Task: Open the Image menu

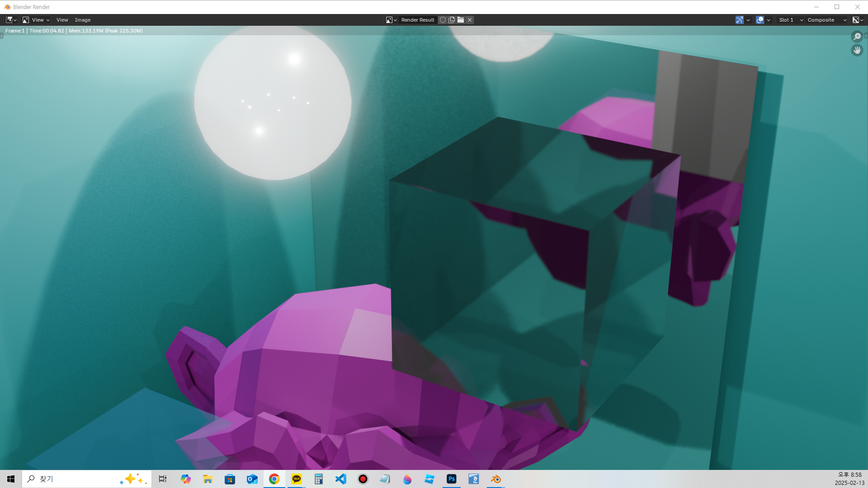Action: tap(83, 20)
